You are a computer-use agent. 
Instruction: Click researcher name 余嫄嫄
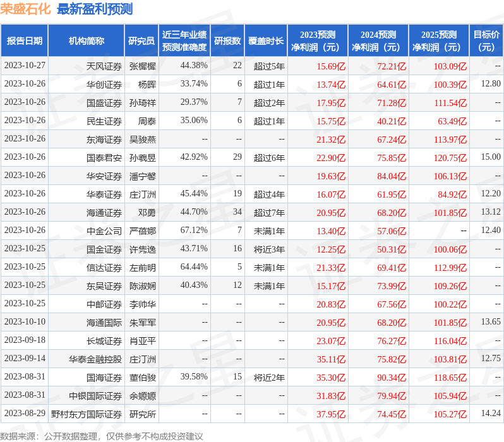(142, 396)
